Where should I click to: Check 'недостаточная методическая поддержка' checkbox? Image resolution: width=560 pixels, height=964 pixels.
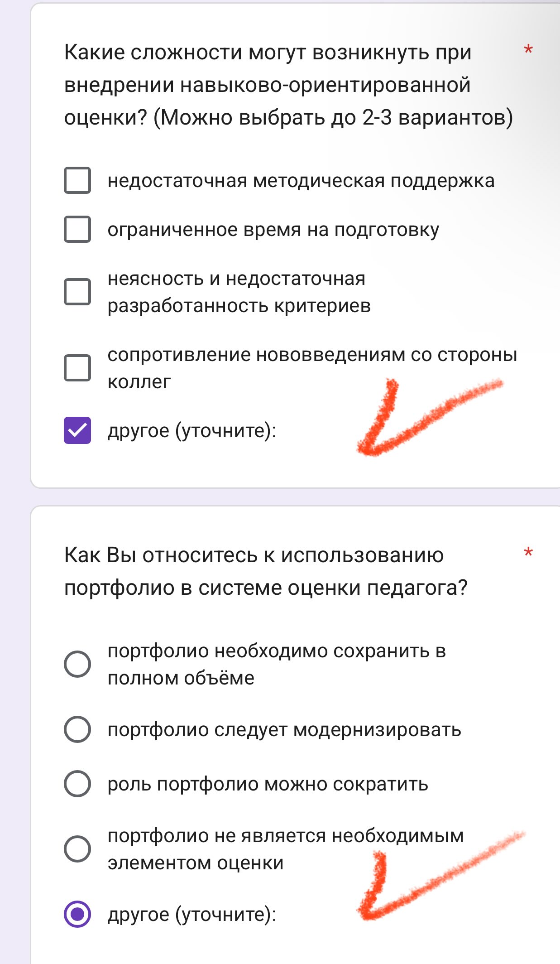[77, 180]
